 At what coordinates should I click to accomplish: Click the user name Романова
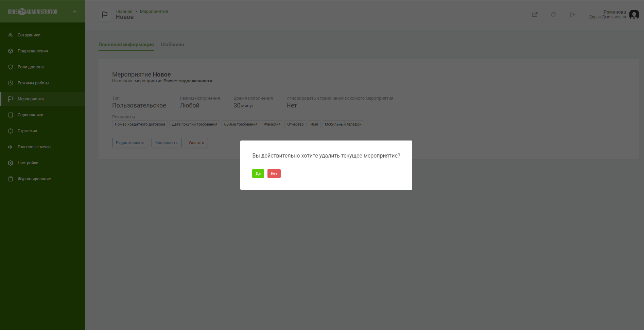click(614, 12)
